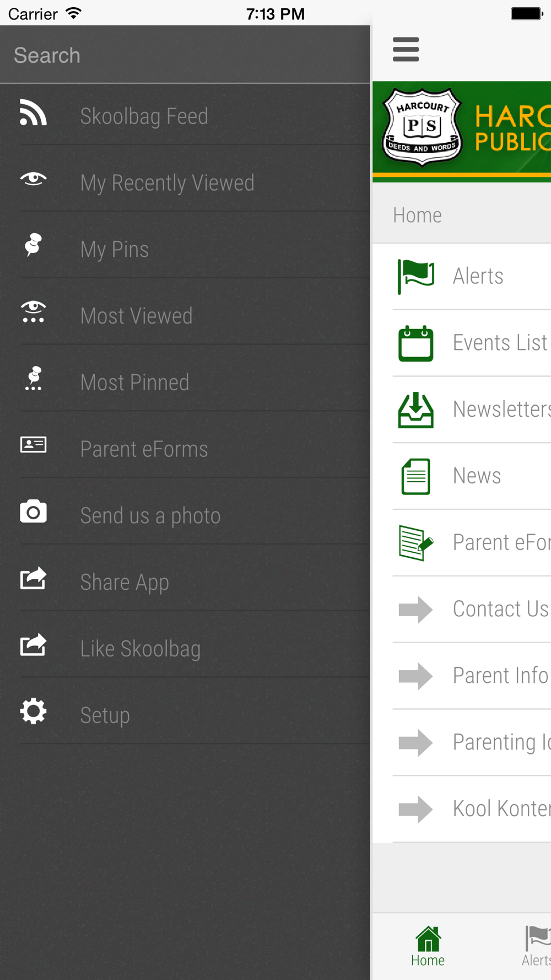Viewport: 551px width, 980px height.
Task: Open the News document icon
Action: 416,477
